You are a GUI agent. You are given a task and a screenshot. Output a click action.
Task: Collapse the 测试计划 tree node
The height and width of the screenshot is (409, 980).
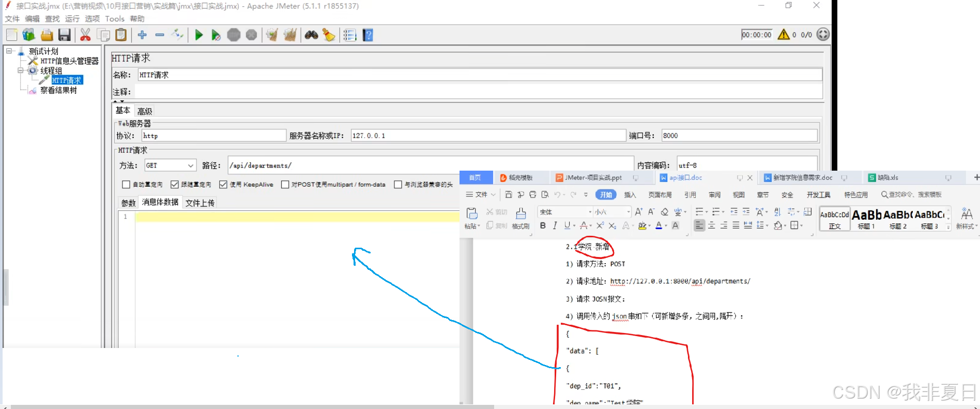click(9, 51)
